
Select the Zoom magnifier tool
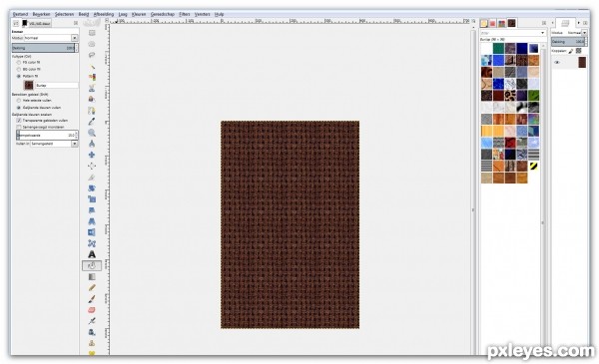point(92,133)
